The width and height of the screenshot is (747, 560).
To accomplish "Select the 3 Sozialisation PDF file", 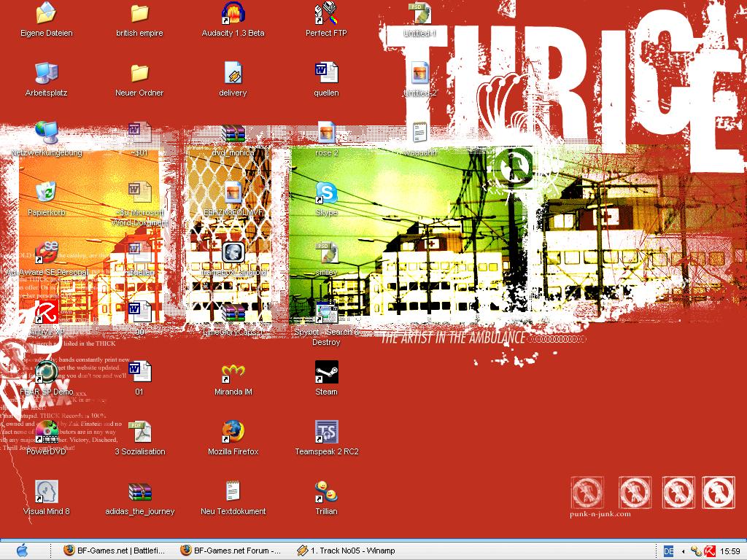I will tap(139, 432).
